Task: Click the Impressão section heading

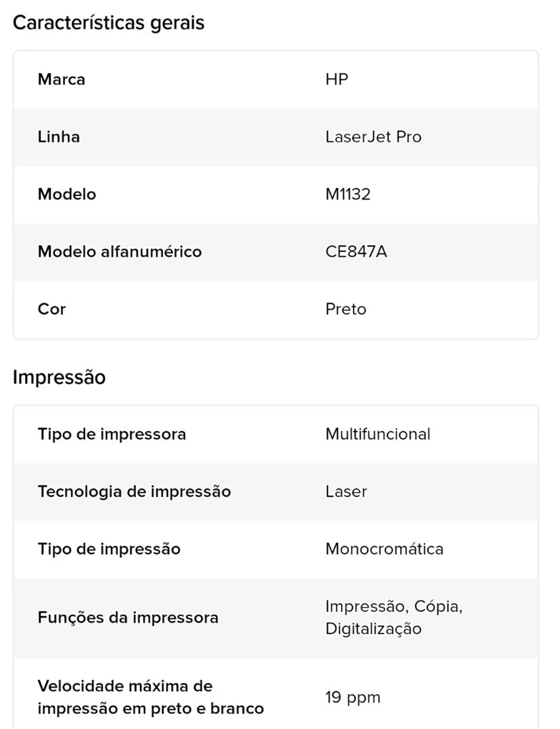Action: point(59,378)
